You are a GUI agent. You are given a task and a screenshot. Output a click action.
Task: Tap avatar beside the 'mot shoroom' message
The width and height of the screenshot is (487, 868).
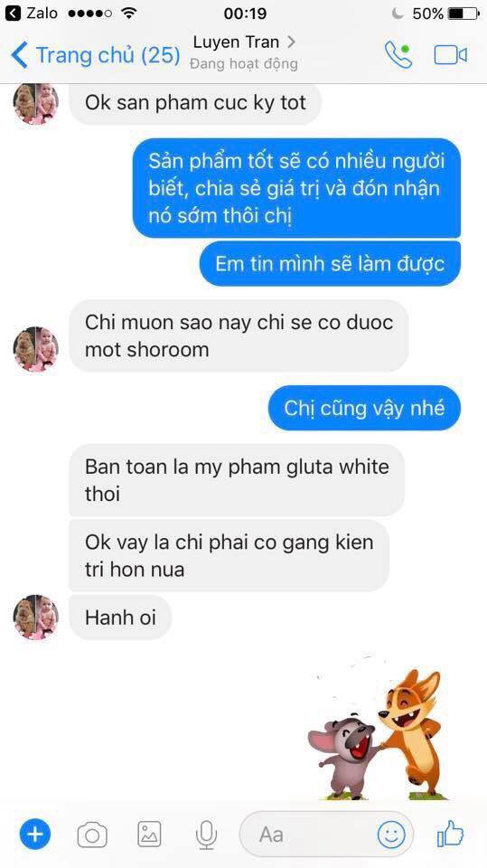click(x=36, y=349)
